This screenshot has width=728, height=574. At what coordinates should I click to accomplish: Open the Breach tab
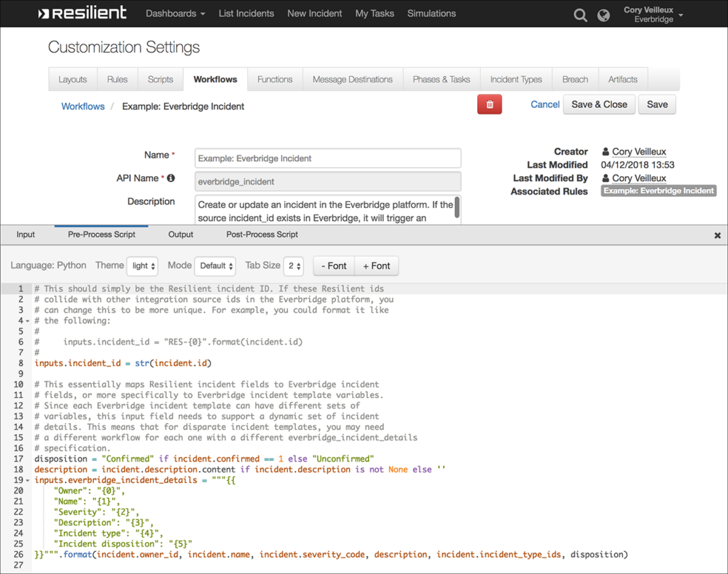coord(574,80)
